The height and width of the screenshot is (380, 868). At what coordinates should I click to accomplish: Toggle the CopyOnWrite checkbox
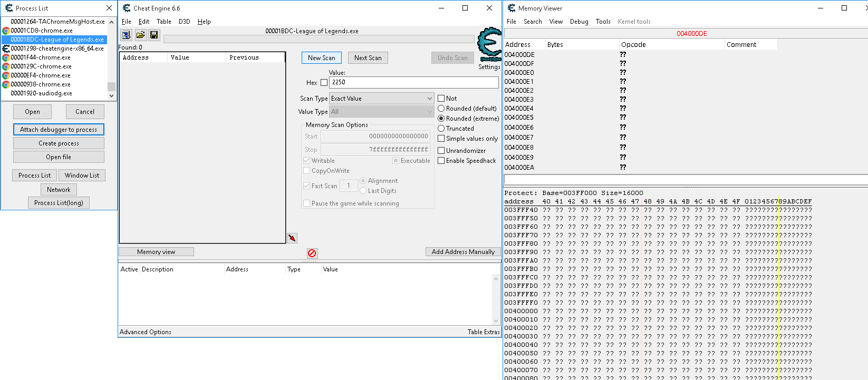pyautogui.click(x=307, y=171)
